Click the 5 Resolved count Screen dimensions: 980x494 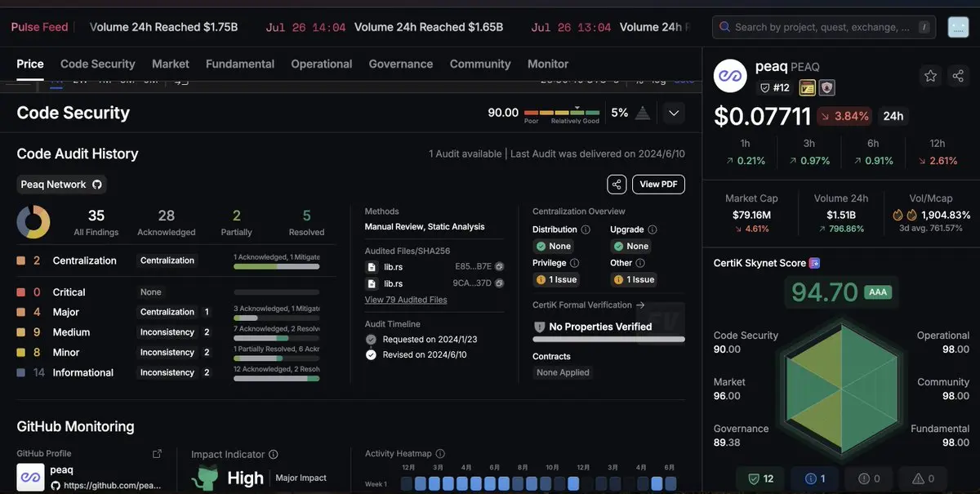(306, 216)
